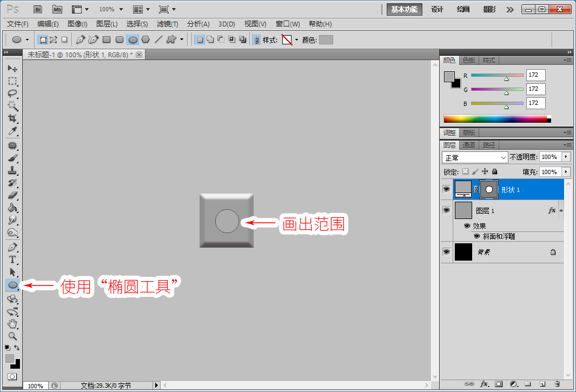Select the Eyedropper tool

(12, 131)
